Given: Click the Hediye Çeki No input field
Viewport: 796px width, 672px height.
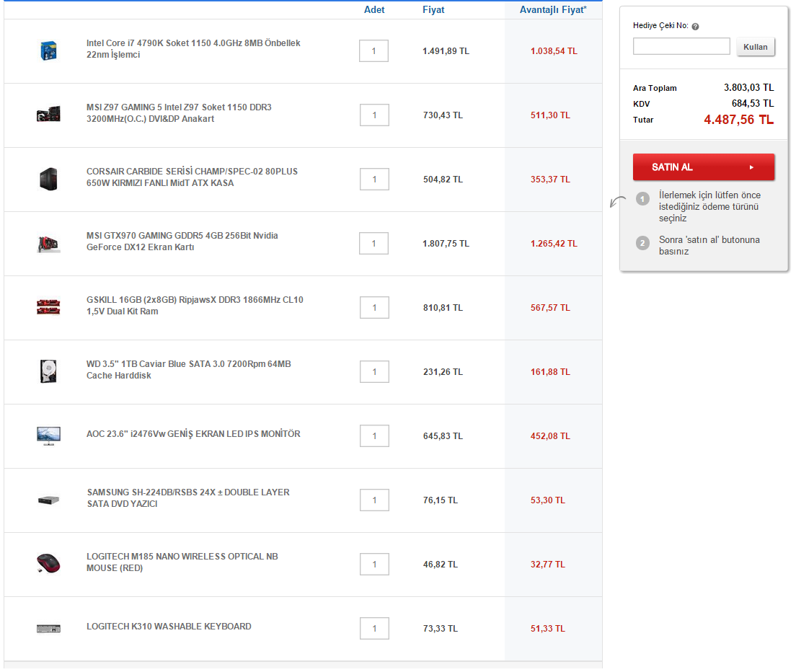Looking at the screenshot, I should [681, 47].
